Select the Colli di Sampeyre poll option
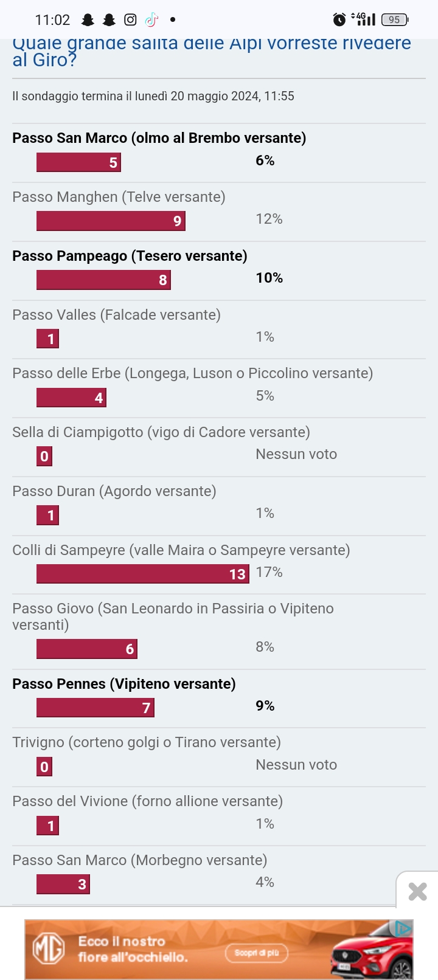This screenshot has width=438, height=980. (181, 550)
